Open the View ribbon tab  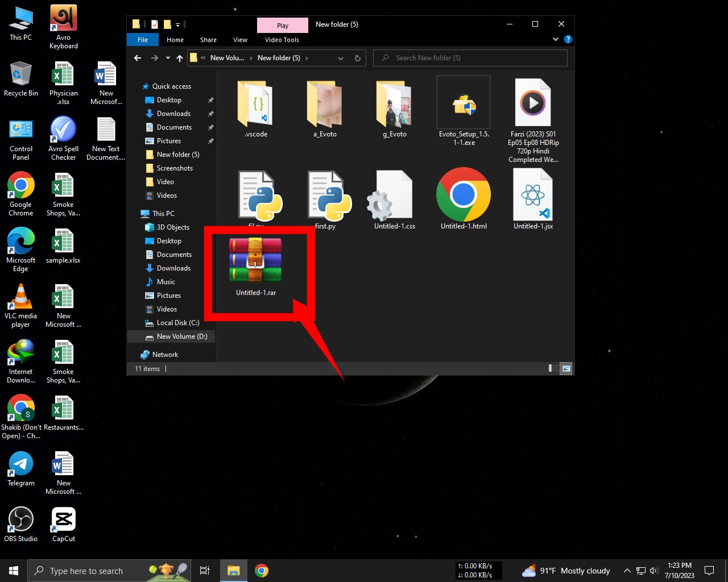click(x=240, y=40)
